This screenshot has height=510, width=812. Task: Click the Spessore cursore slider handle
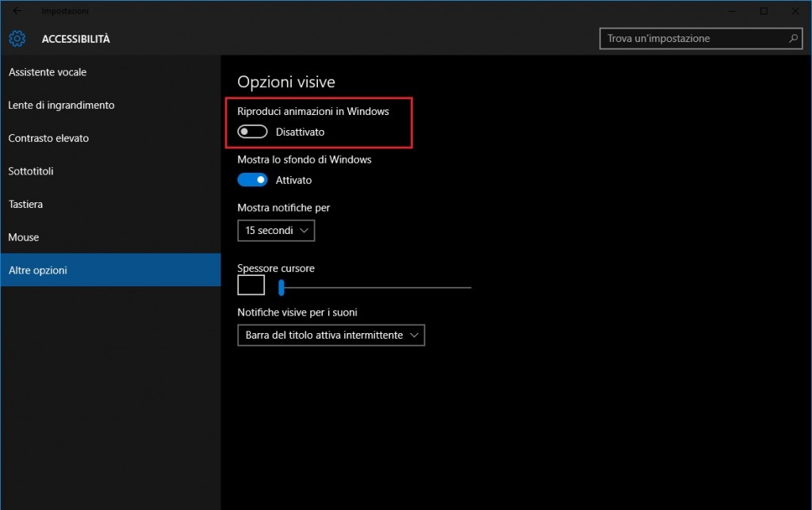tap(281, 287)
